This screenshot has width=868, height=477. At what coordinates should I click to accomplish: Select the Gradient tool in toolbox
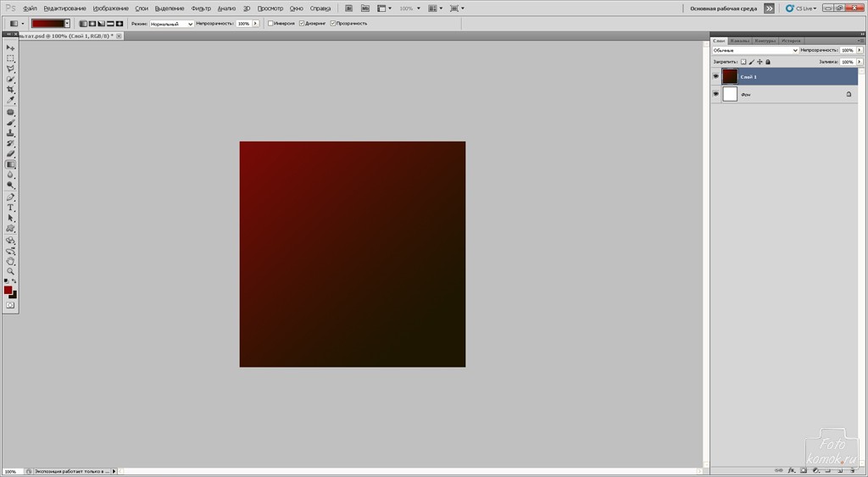click(x=10, y=165)
